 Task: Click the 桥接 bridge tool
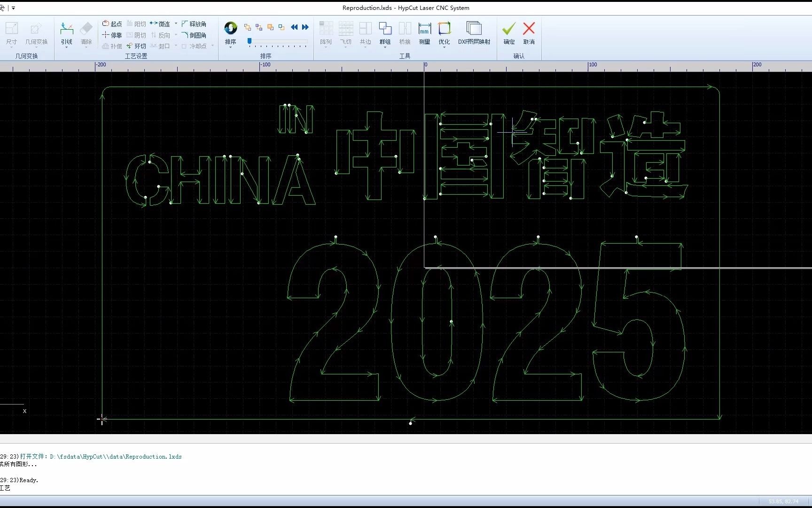(x=405, y=33)
